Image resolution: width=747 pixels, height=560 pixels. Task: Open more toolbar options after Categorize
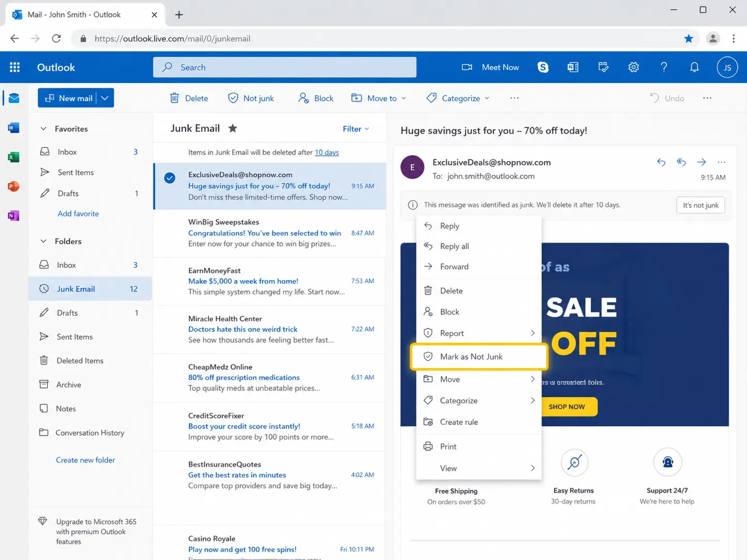(514, 98)
